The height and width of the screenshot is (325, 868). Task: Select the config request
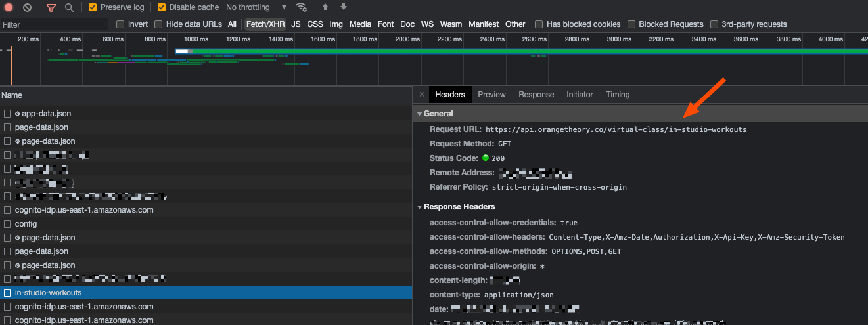point(206,224)
